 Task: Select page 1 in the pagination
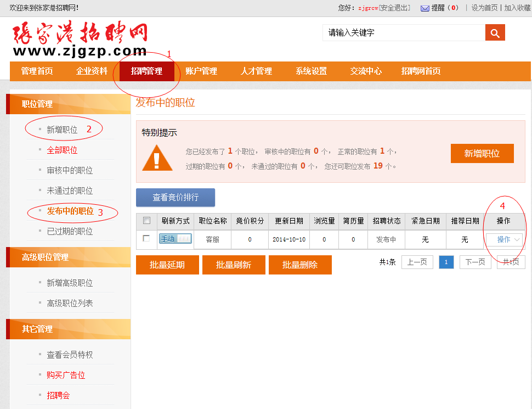tap(446, 262)
